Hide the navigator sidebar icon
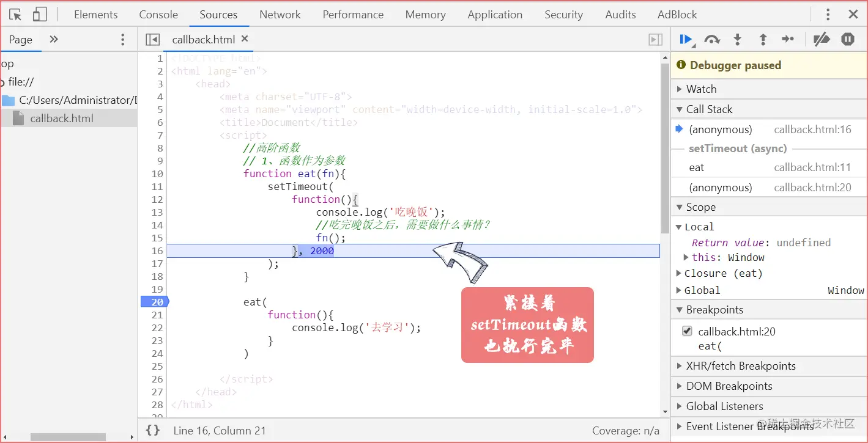 (x=152, y=40)
